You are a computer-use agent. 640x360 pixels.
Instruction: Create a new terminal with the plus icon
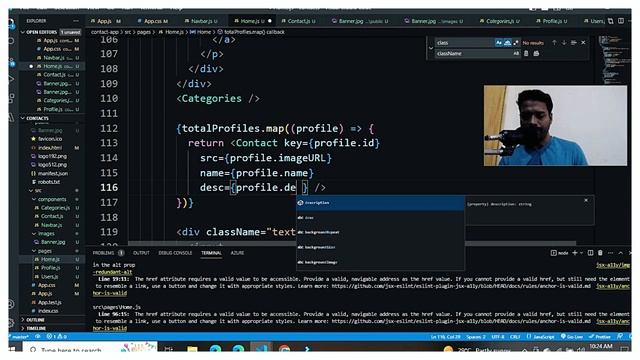point(575,253)
